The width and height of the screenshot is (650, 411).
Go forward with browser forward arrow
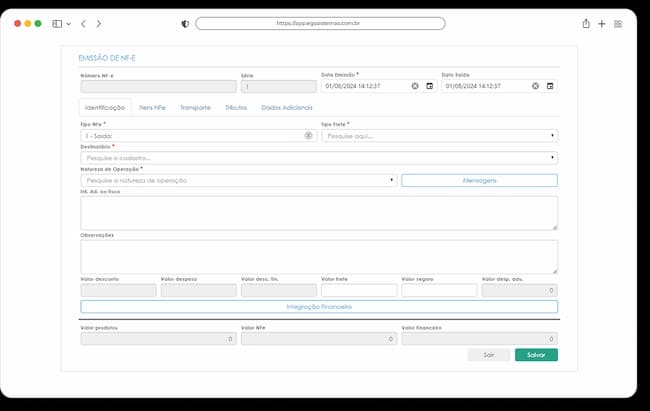[99, 24]
